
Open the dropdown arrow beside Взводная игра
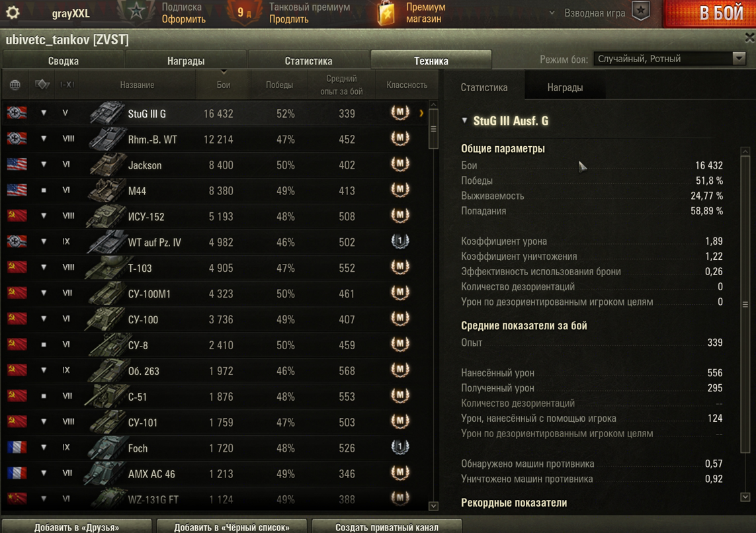tap(552, 13)
